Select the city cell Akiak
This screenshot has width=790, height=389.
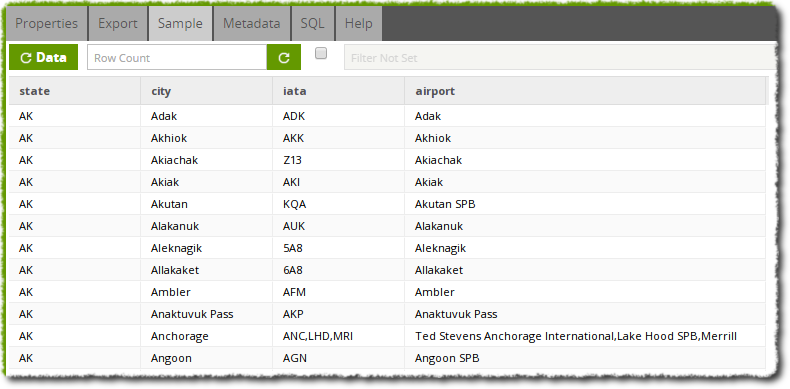[207, 182]
